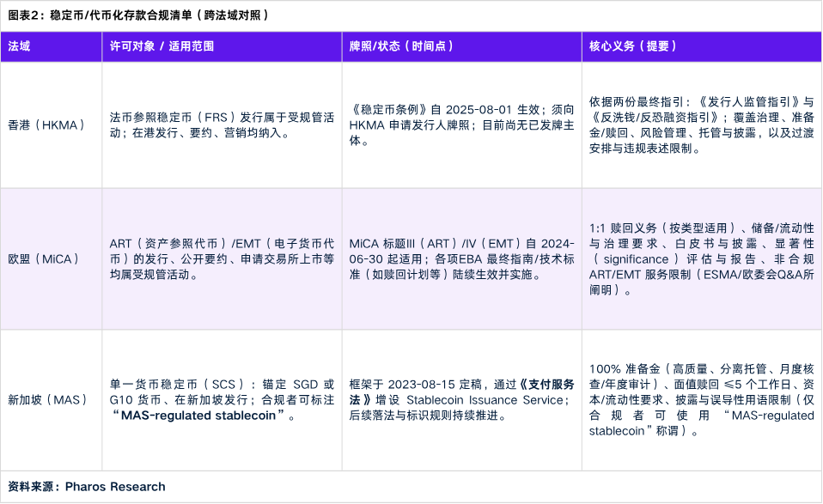Select the 欧盟（MiCA）row label
This screenshot has width=823, height=504.
tap(44, 258)
